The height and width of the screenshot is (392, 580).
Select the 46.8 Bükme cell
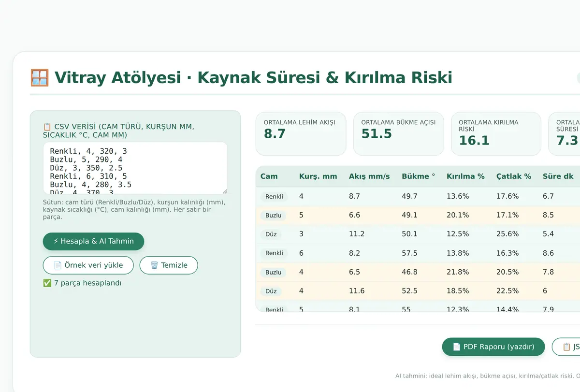point(409,272)
